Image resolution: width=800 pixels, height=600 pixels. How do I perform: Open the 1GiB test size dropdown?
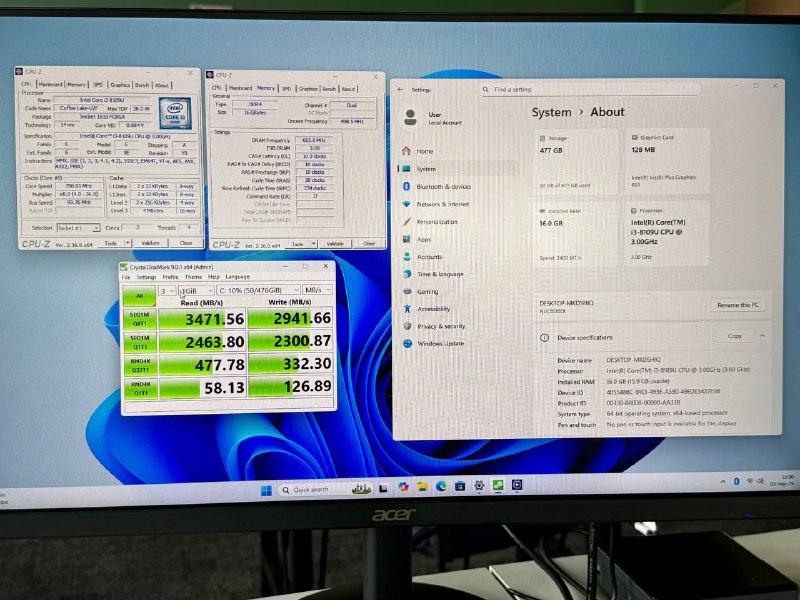coord(196,291)
